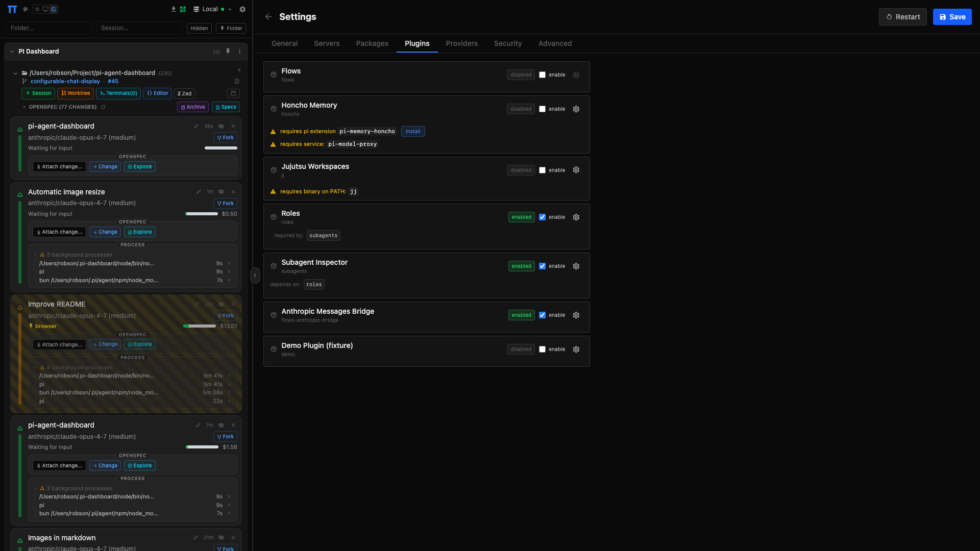980x551 pixels.
Task: Open settings gear in sidebar header
Action: pos(242,9)
